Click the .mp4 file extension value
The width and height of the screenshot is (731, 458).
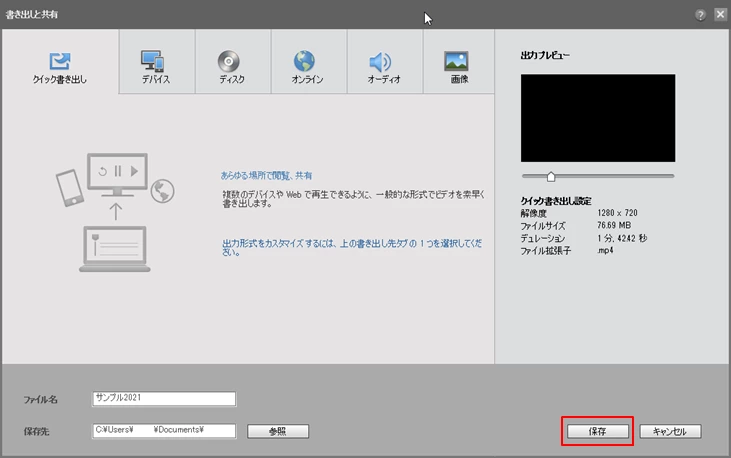coord(605,250)
